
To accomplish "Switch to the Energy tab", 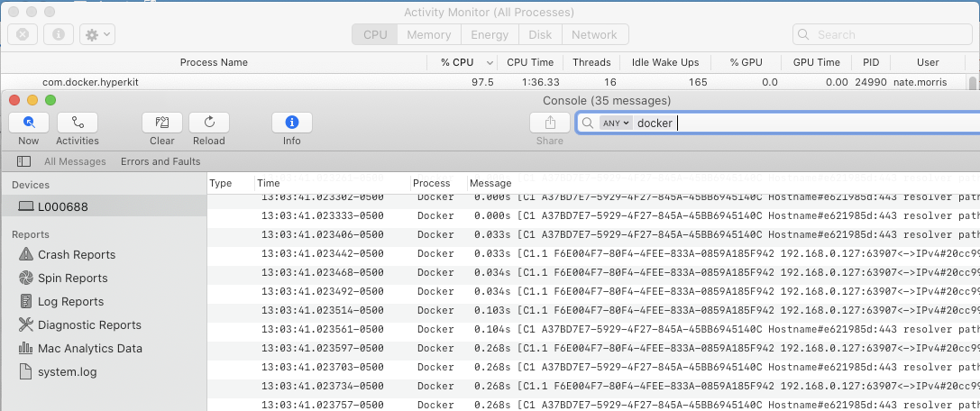I will [490, 34].
